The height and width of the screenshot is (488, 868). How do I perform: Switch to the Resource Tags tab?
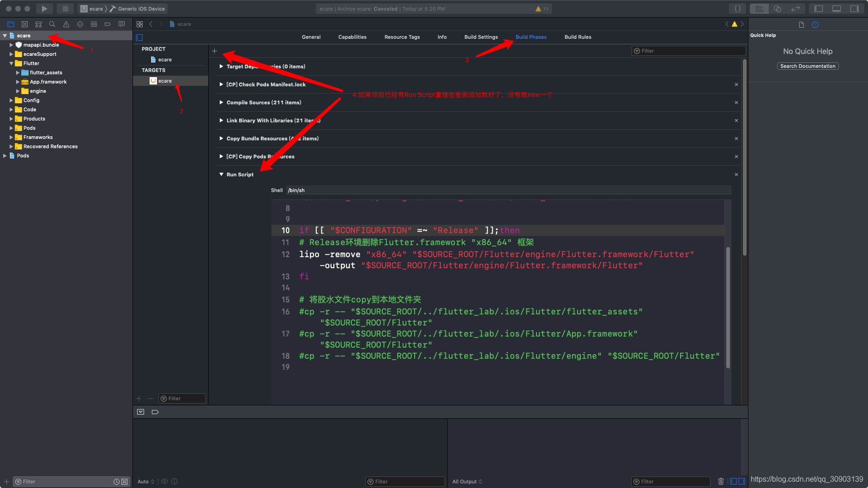[402, 37]
